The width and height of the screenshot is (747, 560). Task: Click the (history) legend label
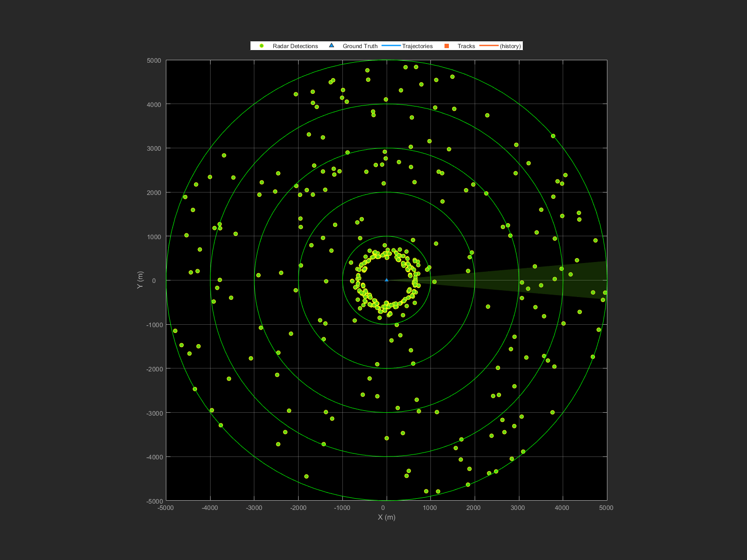(x=510, y=46)
